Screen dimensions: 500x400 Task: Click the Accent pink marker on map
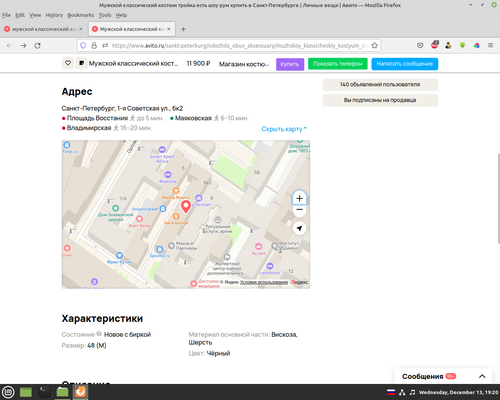point(258,247)
